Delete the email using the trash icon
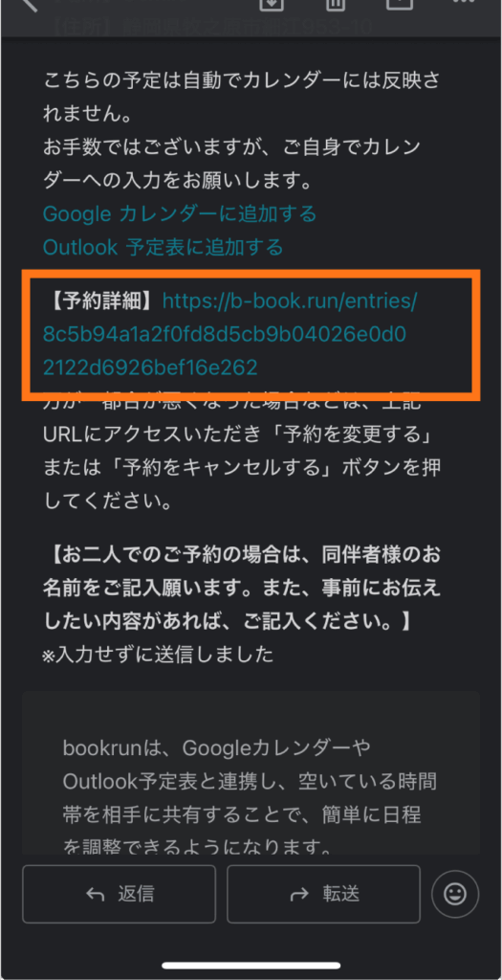 pyautogui.click(x=336, y=5)
